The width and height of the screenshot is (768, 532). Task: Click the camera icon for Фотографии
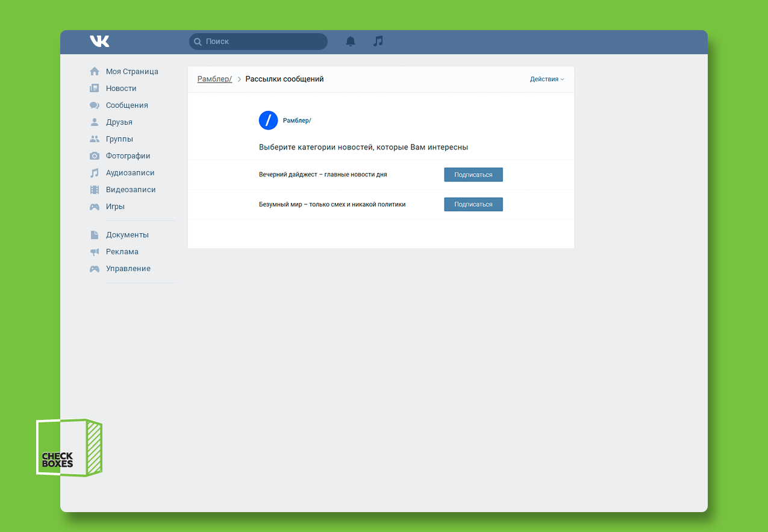(x=95, y=156)
